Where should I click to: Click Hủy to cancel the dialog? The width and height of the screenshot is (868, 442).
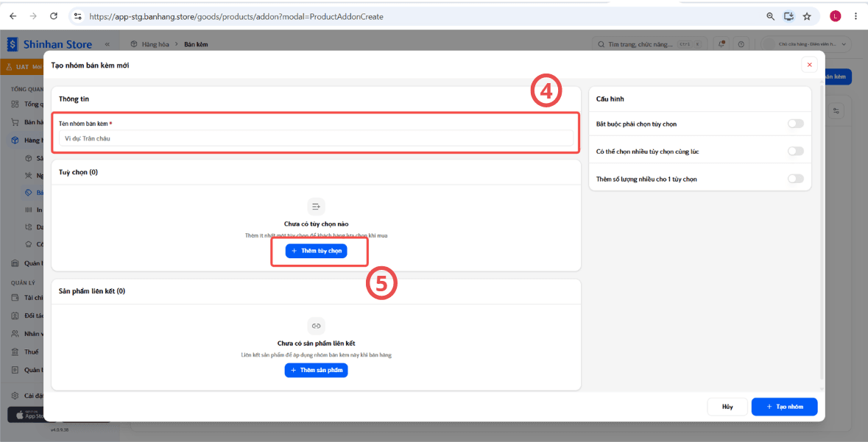(x=727, y=407)
